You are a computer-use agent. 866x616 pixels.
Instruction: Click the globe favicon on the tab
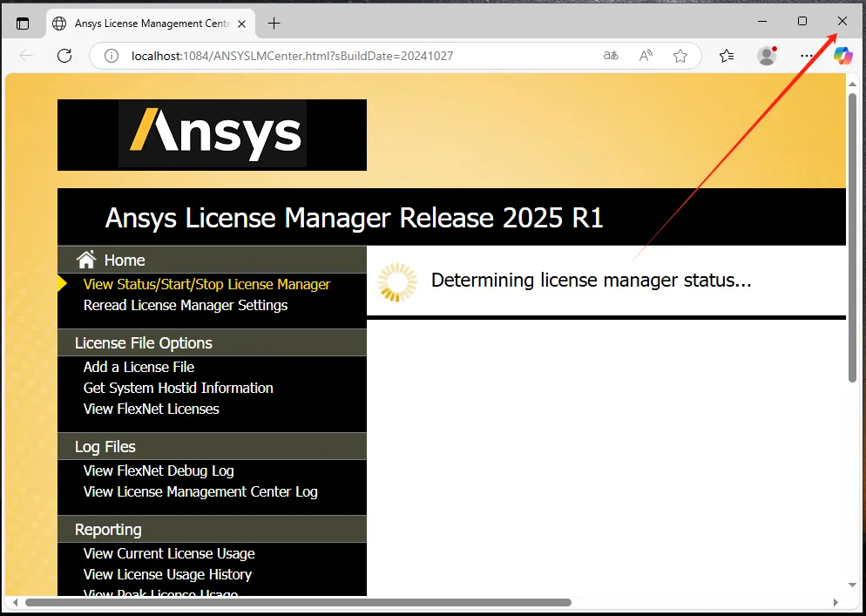point(59,24)
